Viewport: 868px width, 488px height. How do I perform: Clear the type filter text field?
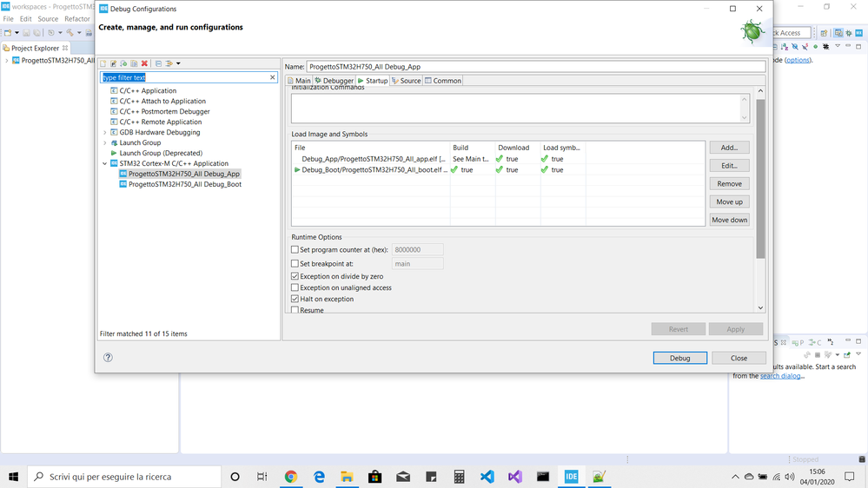[x=272, y=77]
